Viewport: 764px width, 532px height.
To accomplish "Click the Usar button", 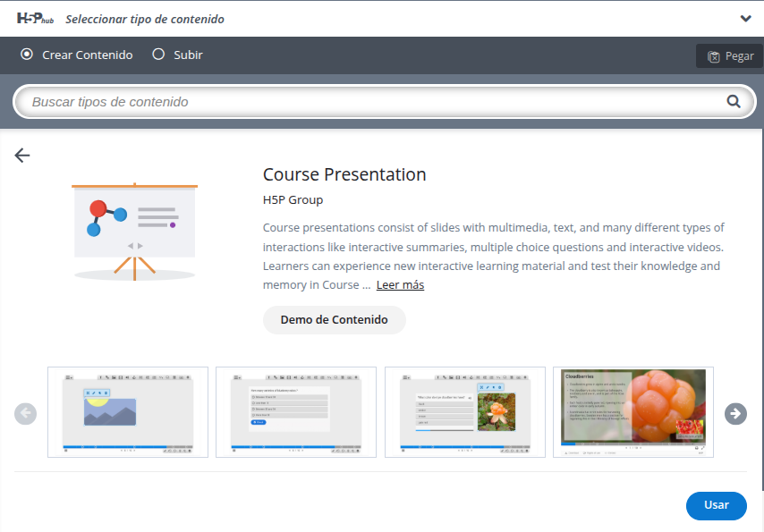I will 717,506.
